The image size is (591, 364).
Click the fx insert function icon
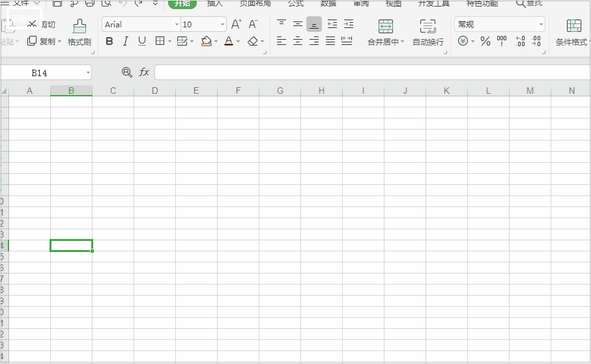point(144,72)
